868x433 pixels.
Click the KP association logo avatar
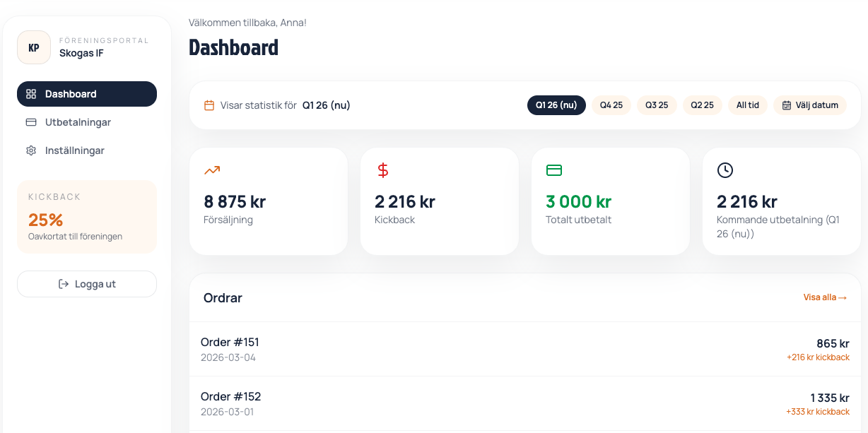tap(34, 47)
